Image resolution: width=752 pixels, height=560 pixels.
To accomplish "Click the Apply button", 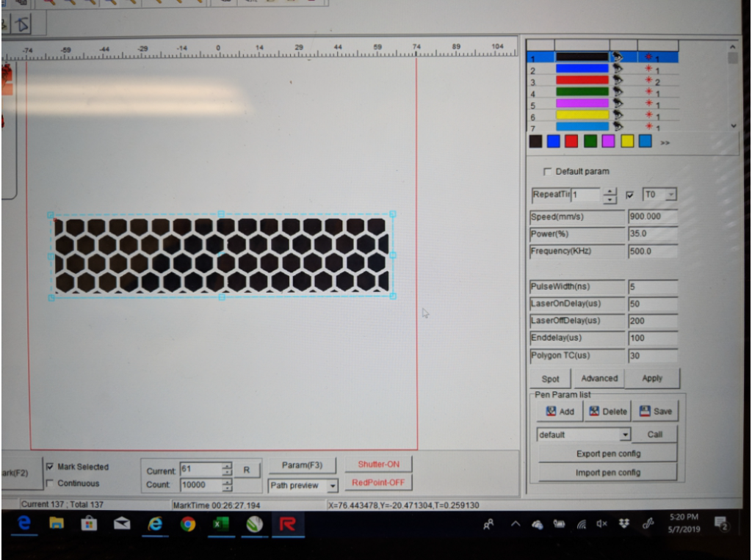I will point(652,379).
